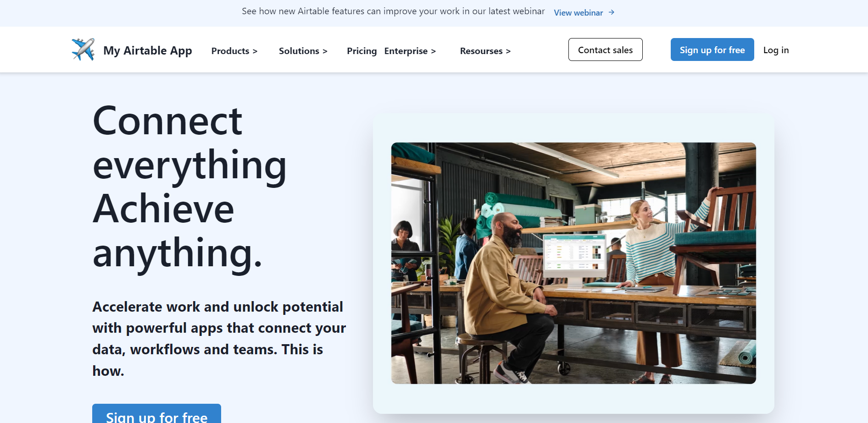
Task: Click the My Airtable App brand name
Action: click(147, 50)
